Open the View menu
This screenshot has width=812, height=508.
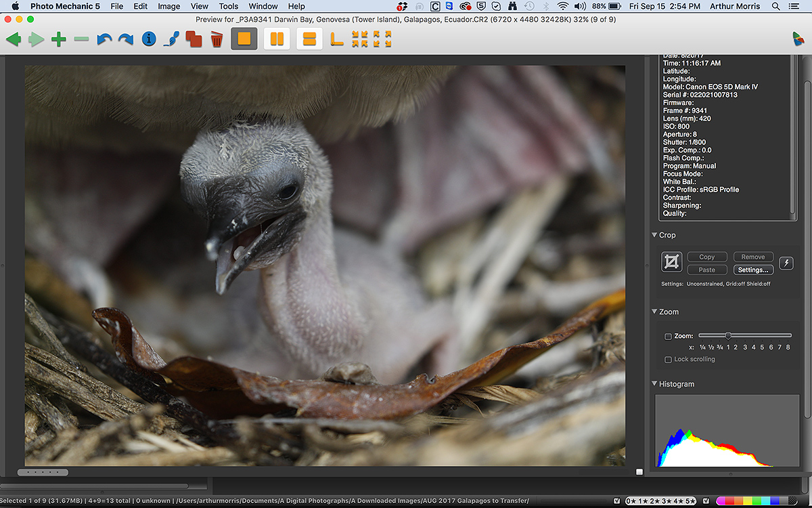[200, 6]
